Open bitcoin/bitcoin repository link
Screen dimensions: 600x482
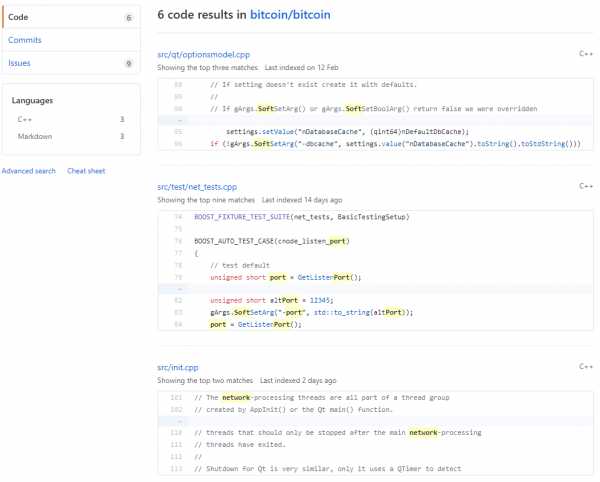[x=290, y=15]
